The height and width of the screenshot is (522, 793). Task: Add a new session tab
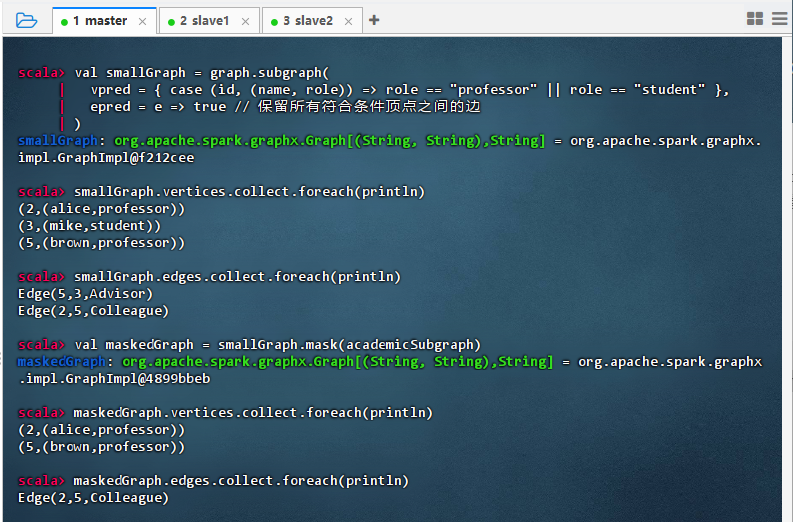point(374,20)
